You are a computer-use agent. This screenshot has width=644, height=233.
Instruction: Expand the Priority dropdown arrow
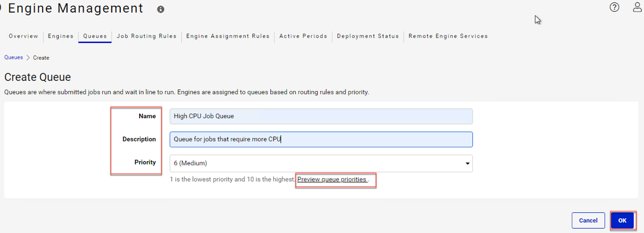tap(467, 164)
